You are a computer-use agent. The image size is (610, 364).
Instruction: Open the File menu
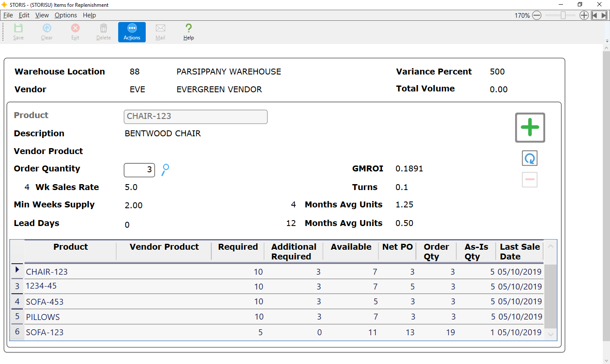click(x=8, y=15)
